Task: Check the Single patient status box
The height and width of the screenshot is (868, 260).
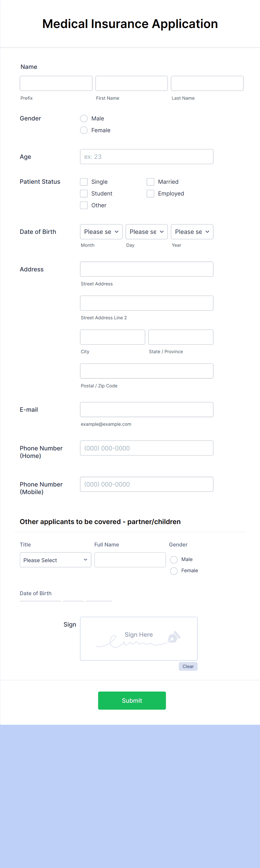Action: (84, 181)
